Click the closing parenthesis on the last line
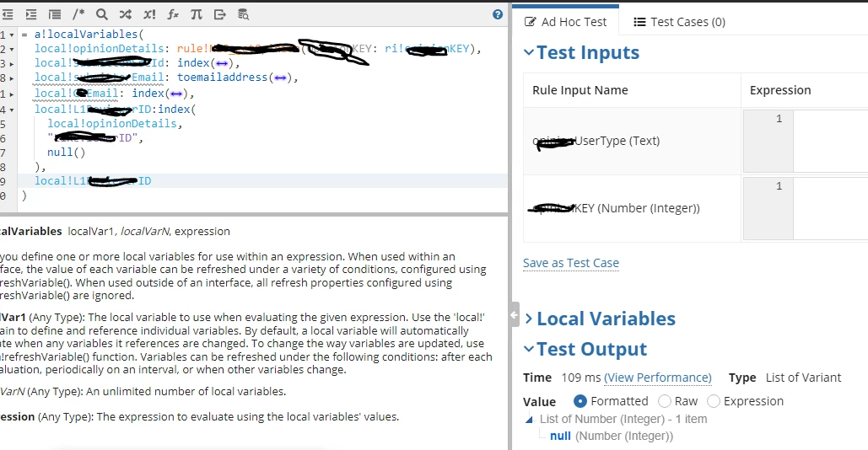 tap(24, 196)
